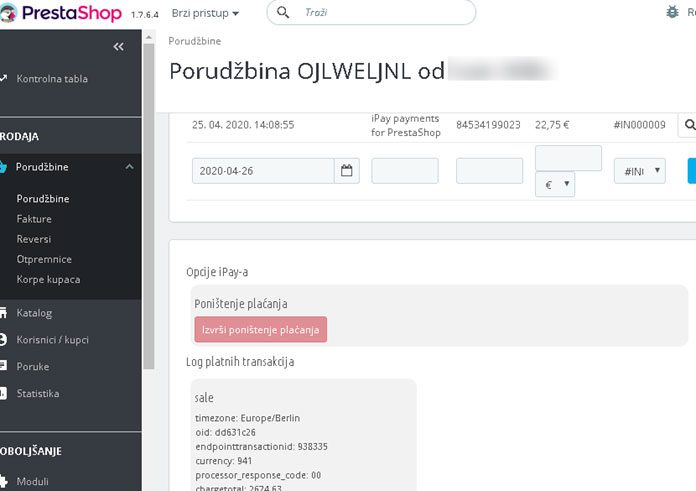This screenshot has height=491, width=696.
Task: Collapse the Porudžbine menu section
Action: pyautogui.click(x=129, y=167)
